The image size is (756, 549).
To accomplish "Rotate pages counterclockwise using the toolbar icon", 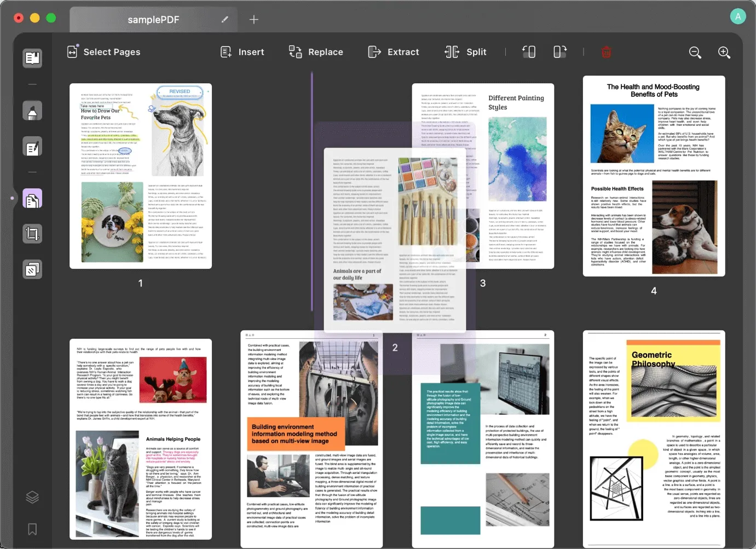I will click(x=529, y=52).
